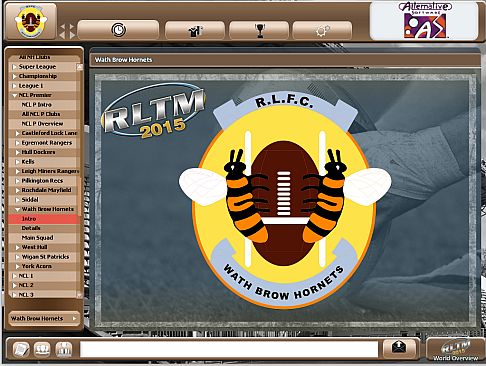The image size is (486, 366).
Task: Click the upper small forward arrow
Action: [72, 27]
